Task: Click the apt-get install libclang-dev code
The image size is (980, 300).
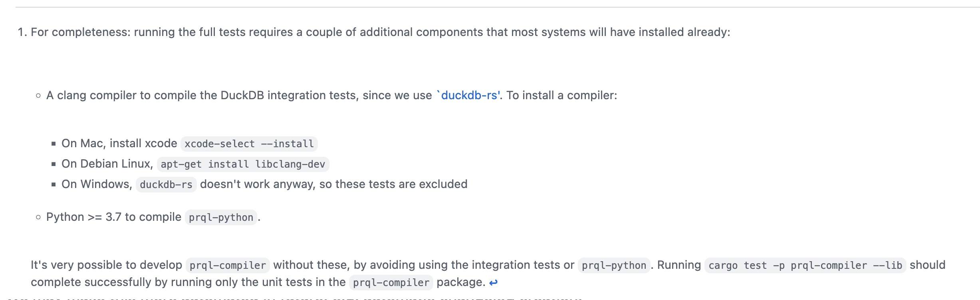Action: [x=243, y=164]
